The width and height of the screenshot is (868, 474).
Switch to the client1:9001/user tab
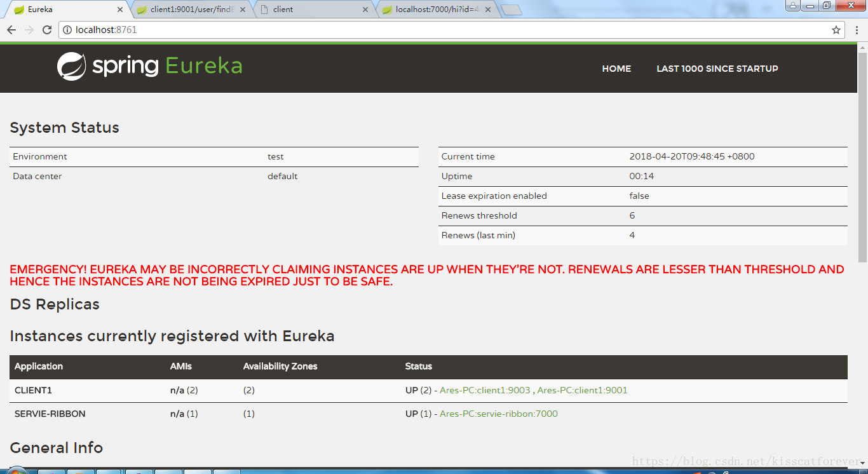(x=189, y=10)
